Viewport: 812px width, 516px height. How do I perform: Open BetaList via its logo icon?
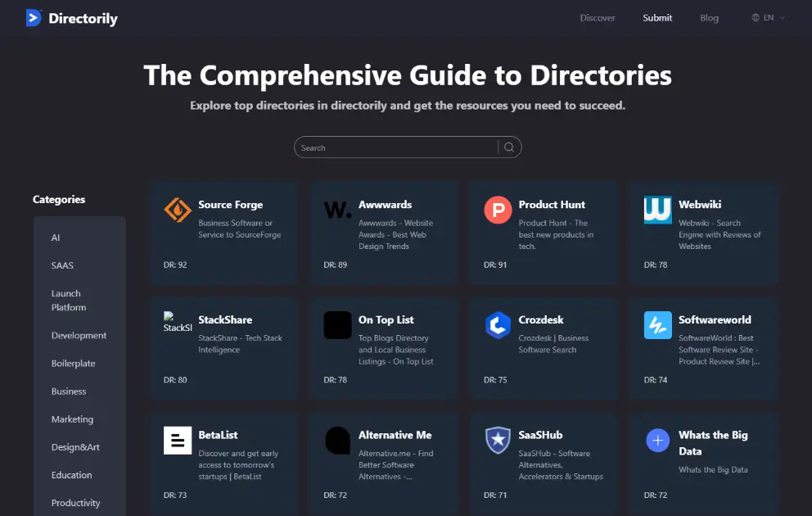pos(177,440)
